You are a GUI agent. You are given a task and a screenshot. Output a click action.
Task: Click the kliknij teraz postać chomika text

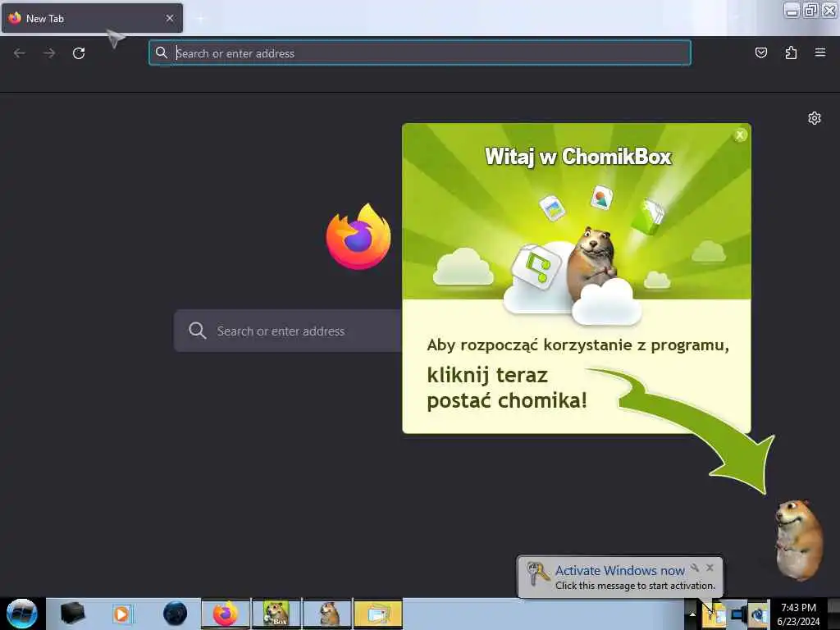507,388
